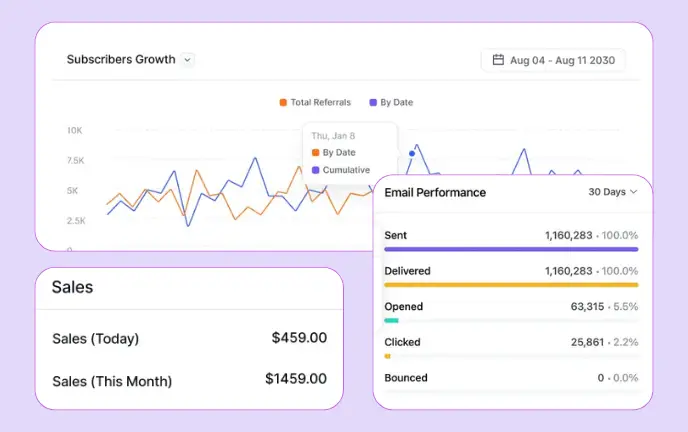
Task: Select the Email Performance heading
Action: point(435,193)
